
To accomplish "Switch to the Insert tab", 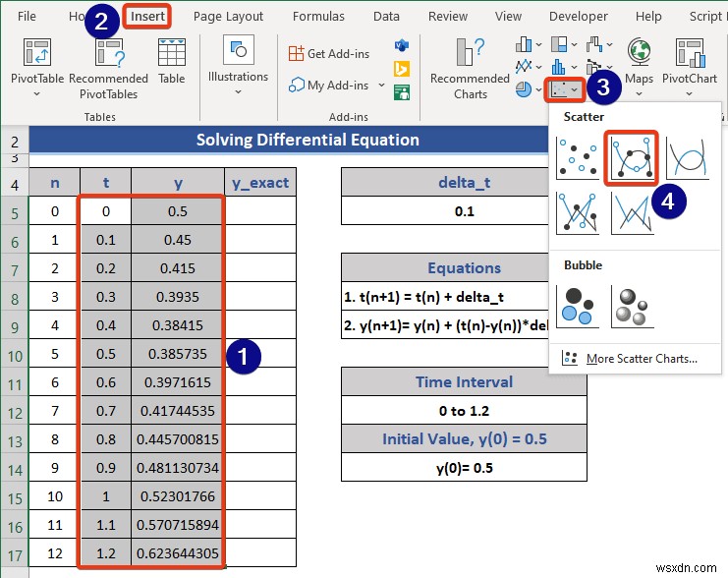I will (x=147, y=17).
